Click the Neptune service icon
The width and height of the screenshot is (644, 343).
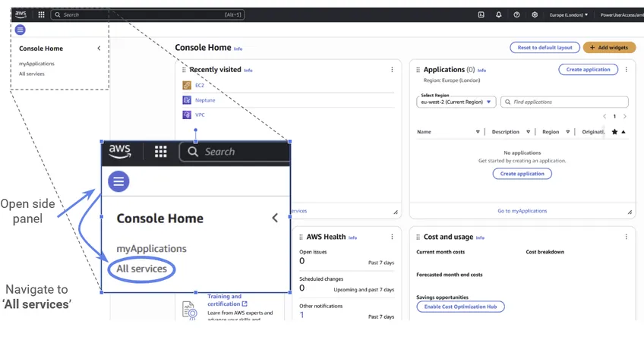pos(187,100)
